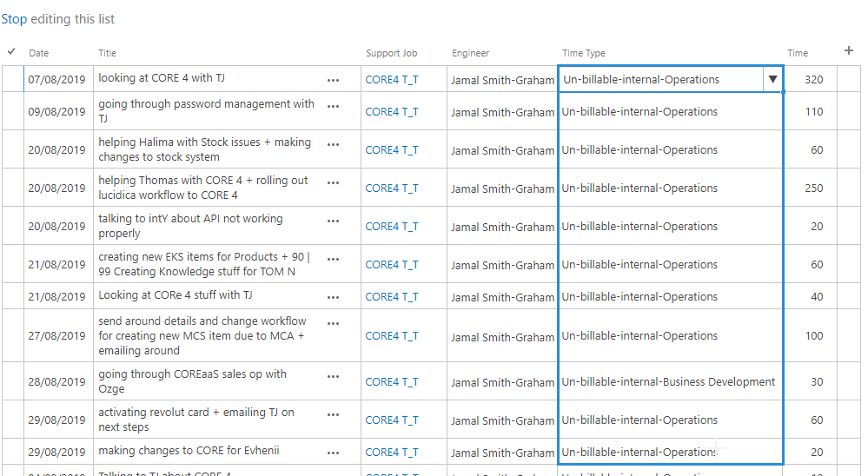Image resolution: width=868 pixels, height=476 pixels.
Task: Expand the Time Type dropdown arrow in first row
Action: click(x=772, y=79)
